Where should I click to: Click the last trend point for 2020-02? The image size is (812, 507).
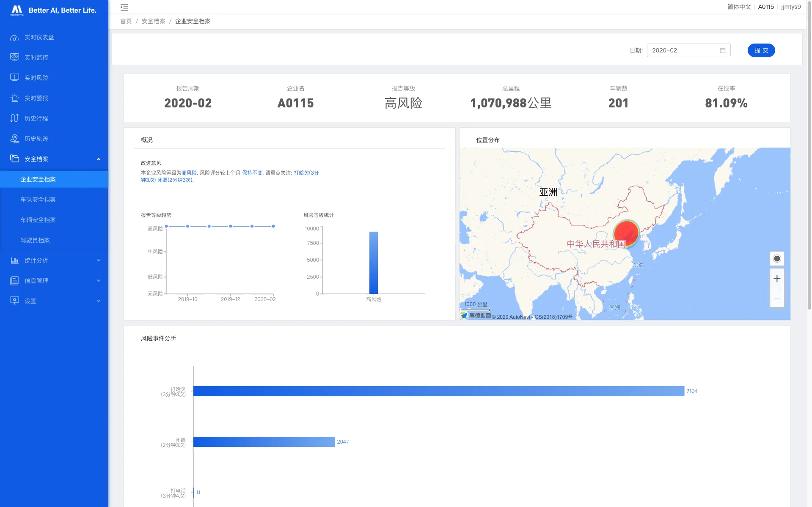[273, 226]
